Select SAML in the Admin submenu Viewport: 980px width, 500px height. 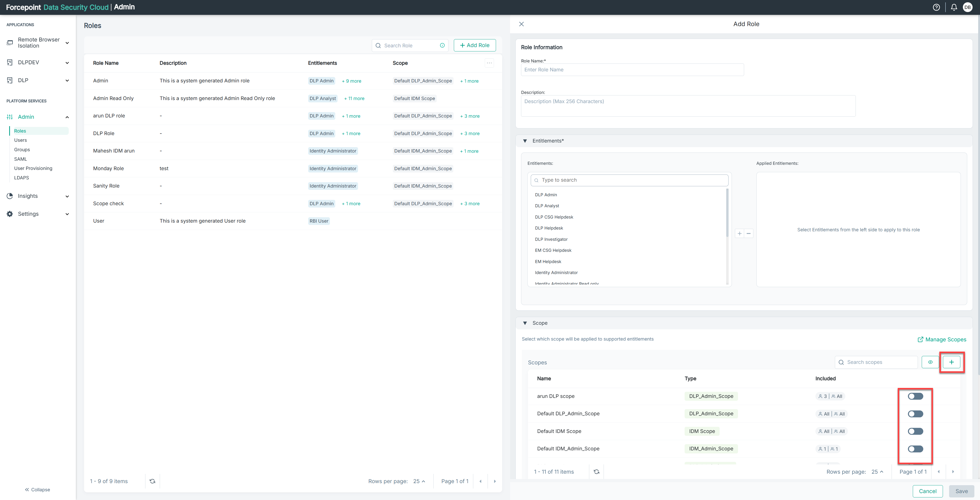click(x=20, y=159)
